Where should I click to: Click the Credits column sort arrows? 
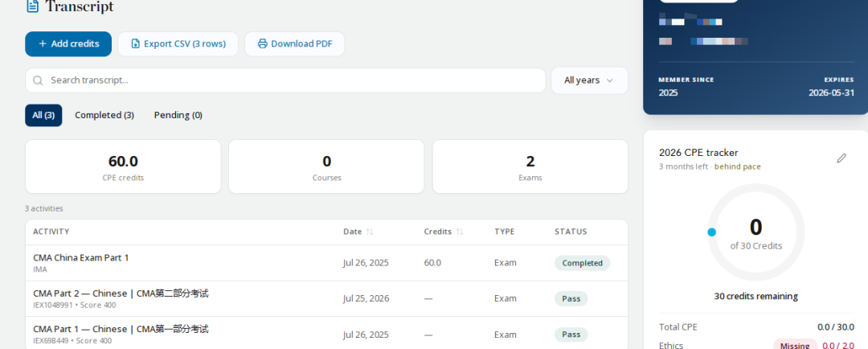(460, 232)
